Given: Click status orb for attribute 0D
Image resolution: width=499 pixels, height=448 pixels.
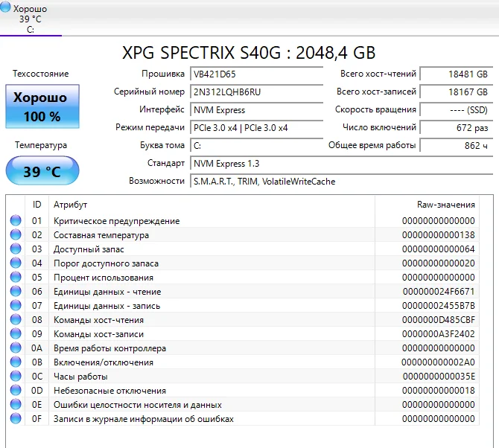Looking at the screenshot, I should coord(16,390).
